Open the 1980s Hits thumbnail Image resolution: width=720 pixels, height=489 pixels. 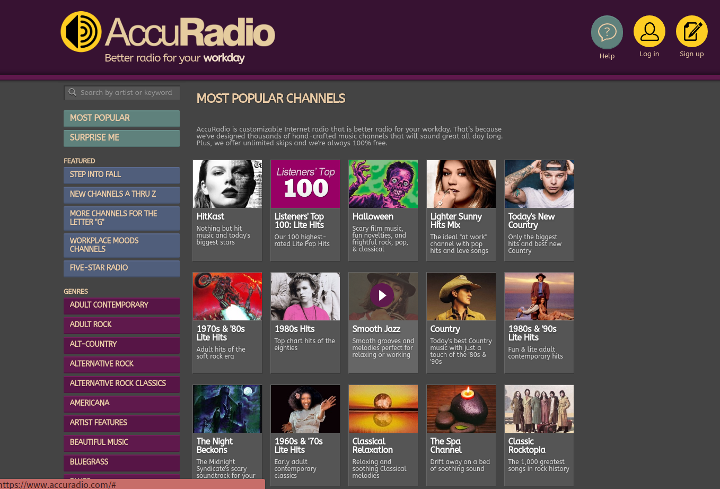(x=305, y=296)
